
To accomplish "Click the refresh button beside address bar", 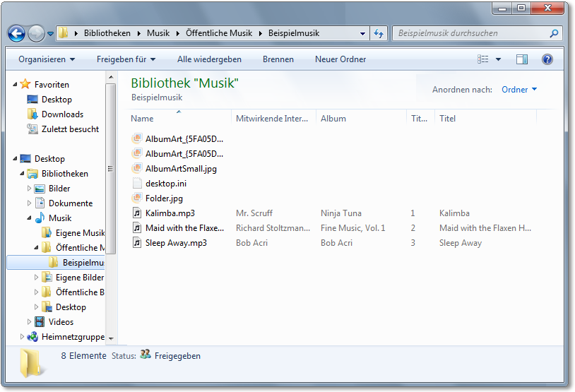I will tap(379, 33).
